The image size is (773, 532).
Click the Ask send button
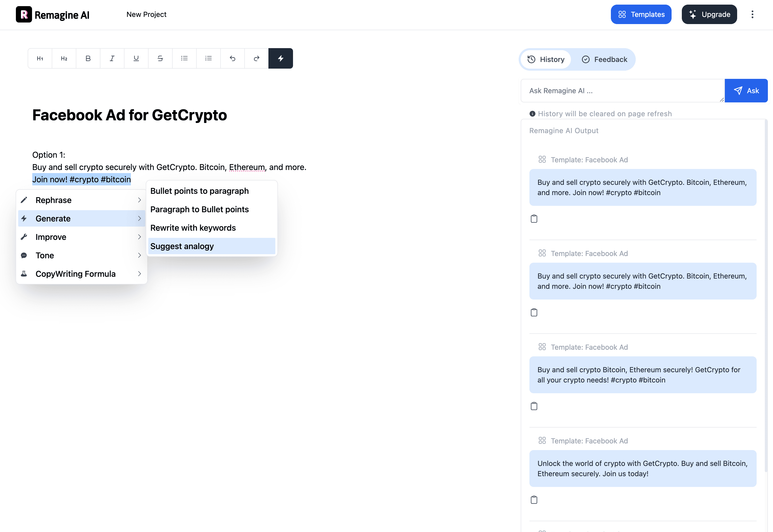pos(746,91)
